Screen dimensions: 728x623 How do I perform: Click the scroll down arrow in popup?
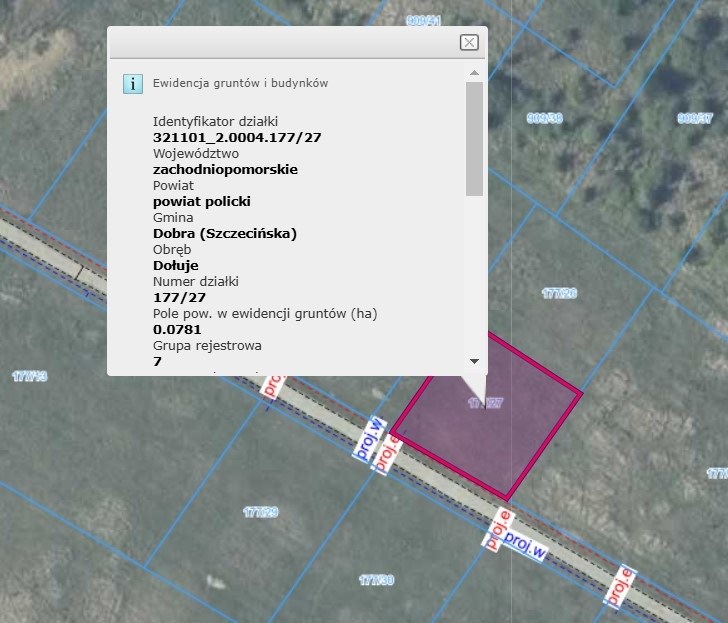[474, 361]
